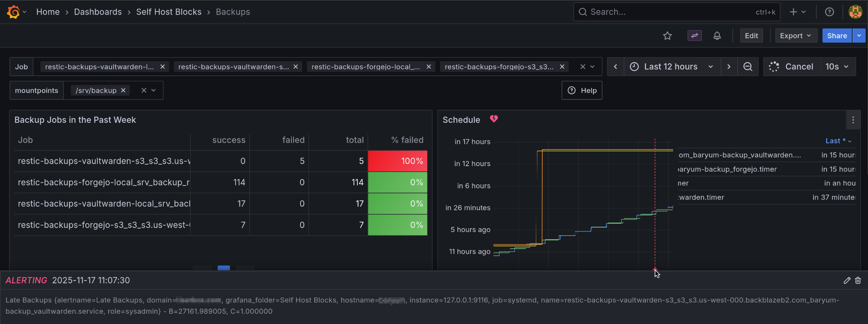Remove restic-backups-forgejo-local job filter chip
Viewport: 868px width, 324px height.
pos(429,67)
